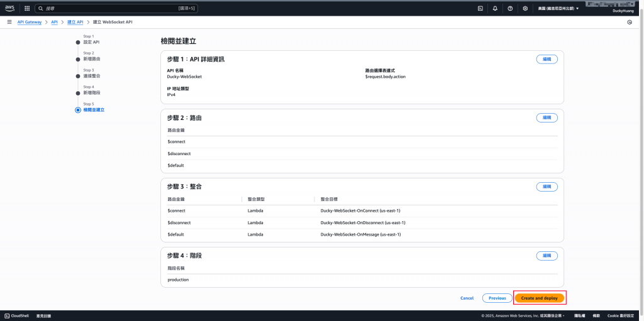Open the help question mark icon
This screenshot has width=644, height=321.
click(x=510, y=8)
